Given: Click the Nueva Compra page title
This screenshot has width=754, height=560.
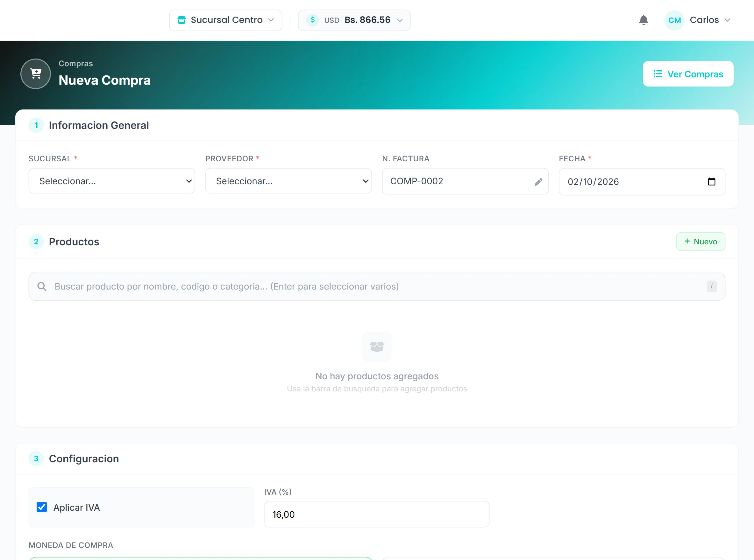Looking at the screenshot, I should point(104,80).
